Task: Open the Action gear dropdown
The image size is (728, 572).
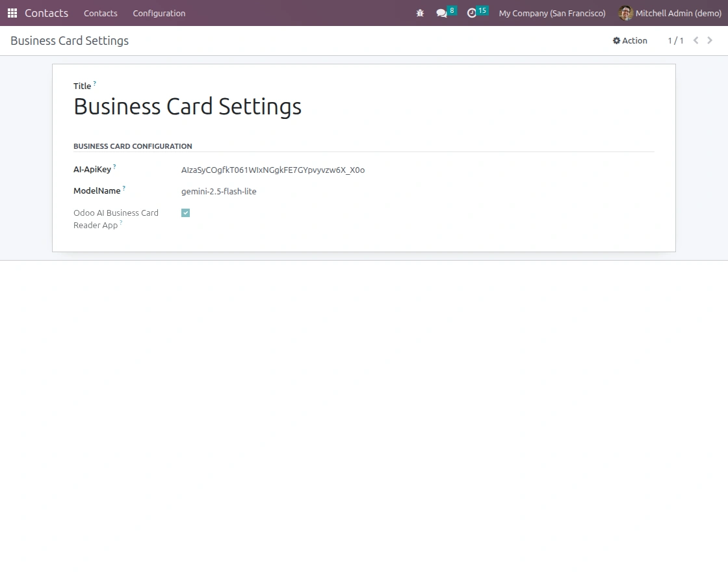Action: coord(630,40)
